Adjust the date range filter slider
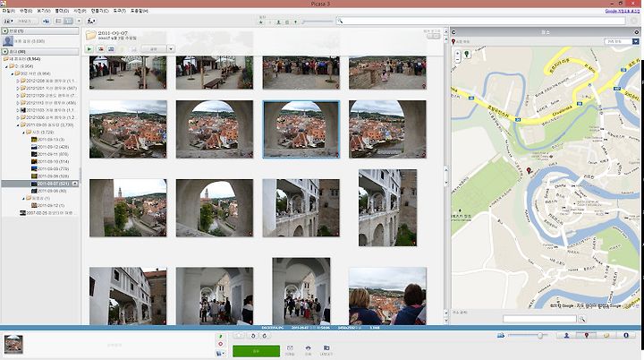This screenshot has height=360, width=644. click(317, 21)
